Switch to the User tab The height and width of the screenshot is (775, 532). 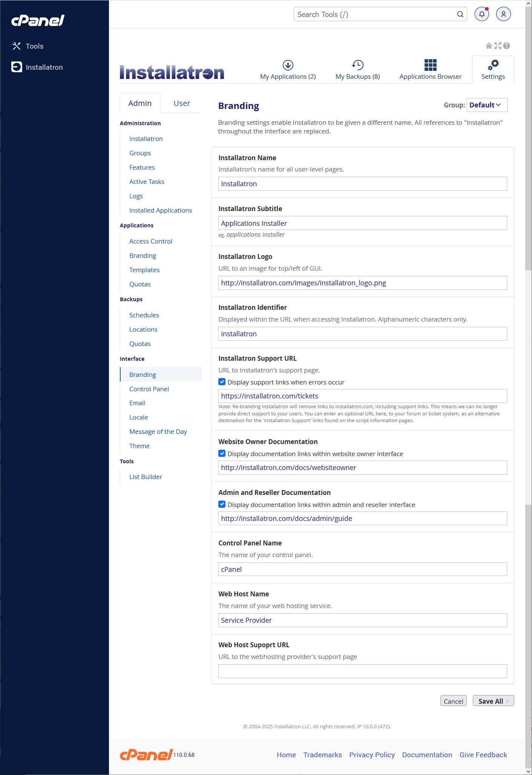pos(182,103)
